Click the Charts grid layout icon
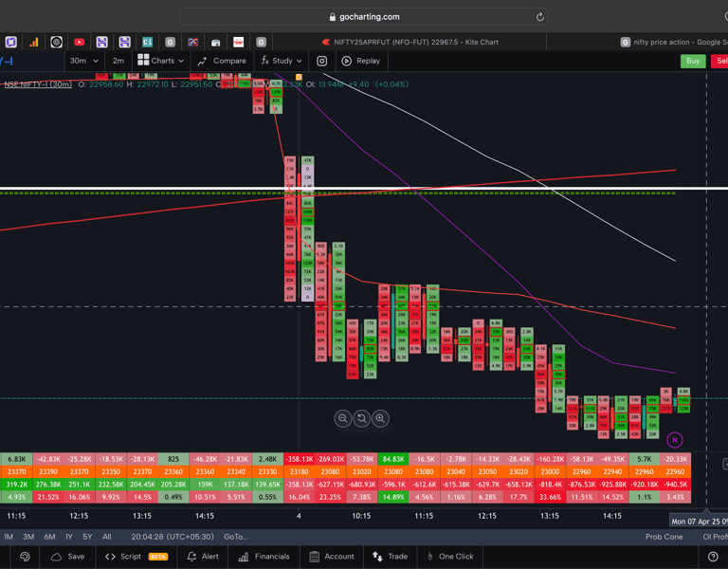Image resolution: width=728 pixels, height=569 pixels. coord(143,60)
